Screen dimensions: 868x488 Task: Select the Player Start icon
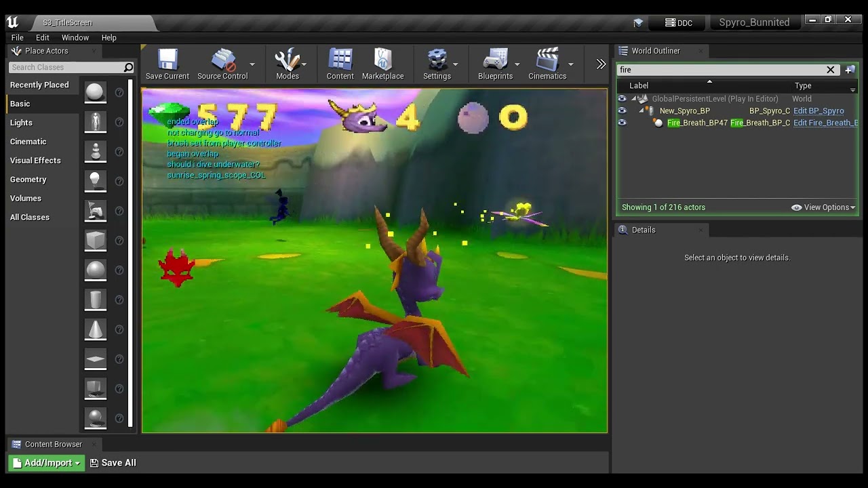96,211
